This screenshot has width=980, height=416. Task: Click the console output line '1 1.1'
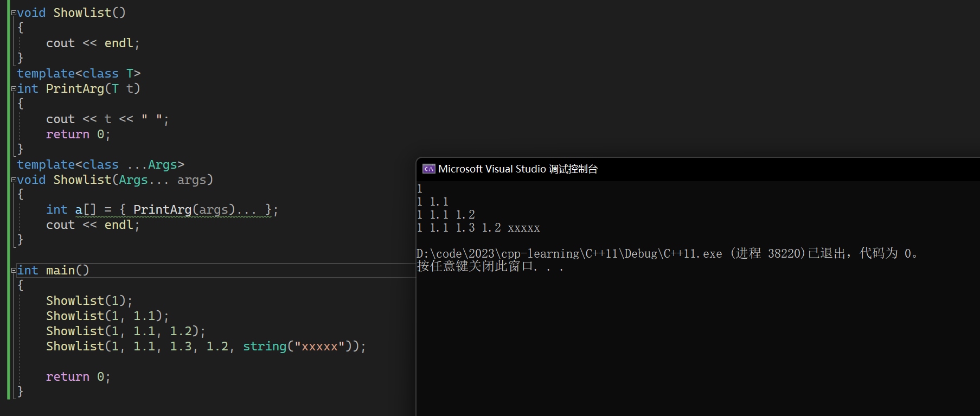tap(433, 202)
